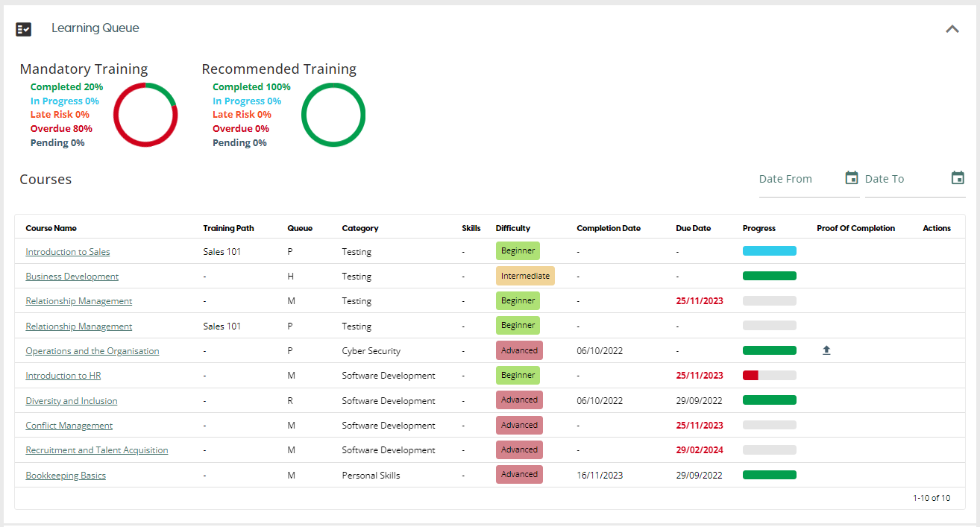Open the Business Development course link
The image size is (980, 527).
pyautogui.click(x=72, y=277)
